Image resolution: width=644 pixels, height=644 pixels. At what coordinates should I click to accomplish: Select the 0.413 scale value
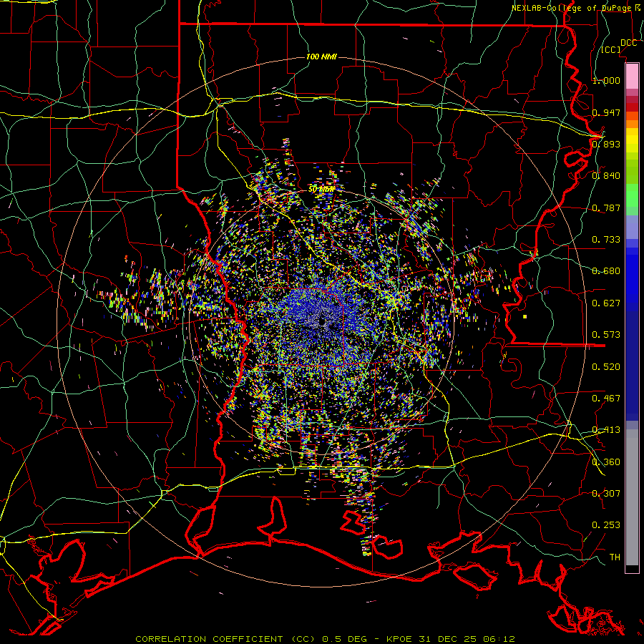tap(606, 430)
